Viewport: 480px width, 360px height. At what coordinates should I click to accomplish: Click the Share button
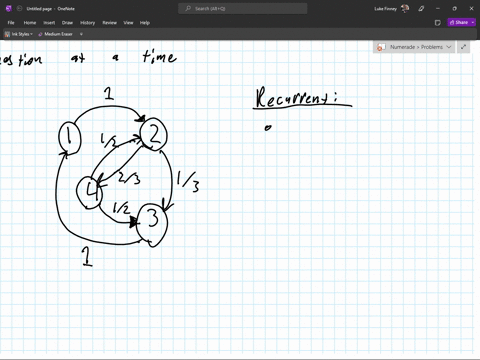[459, 22]
